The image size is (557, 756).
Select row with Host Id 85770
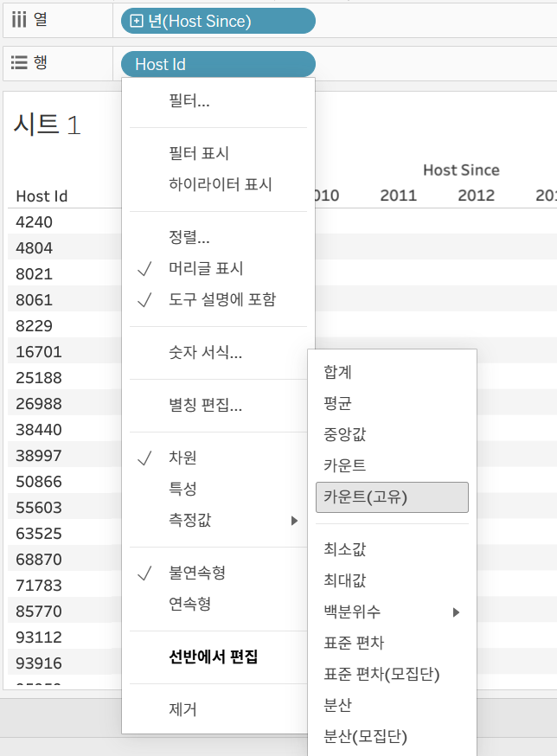pos(39,612)
